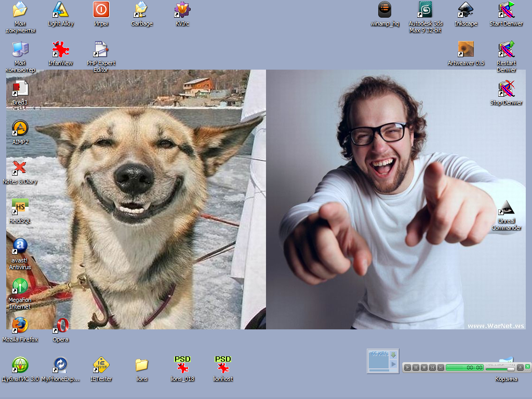The height and width of the screenshot is (399, 532).
Task: Skip to next track in mini player
Action: (441, 367)
